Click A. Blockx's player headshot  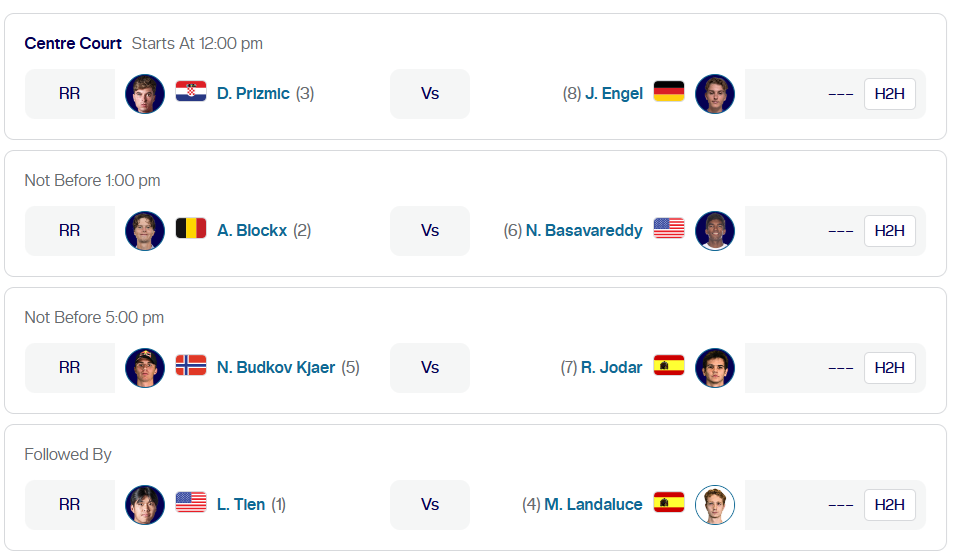coord(145,231)
